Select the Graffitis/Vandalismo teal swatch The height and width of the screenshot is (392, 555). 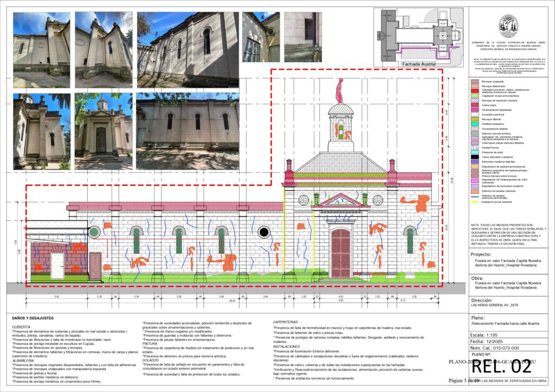coord(474,124)
